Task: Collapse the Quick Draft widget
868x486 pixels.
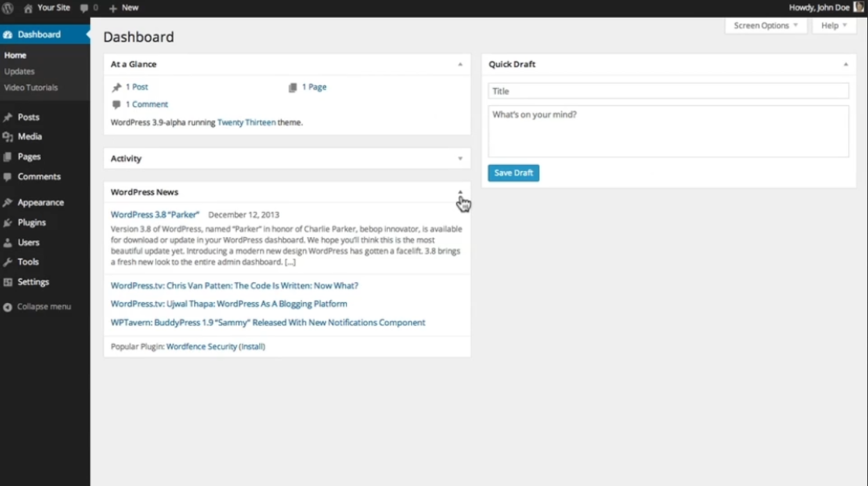Action: [845, 64]
